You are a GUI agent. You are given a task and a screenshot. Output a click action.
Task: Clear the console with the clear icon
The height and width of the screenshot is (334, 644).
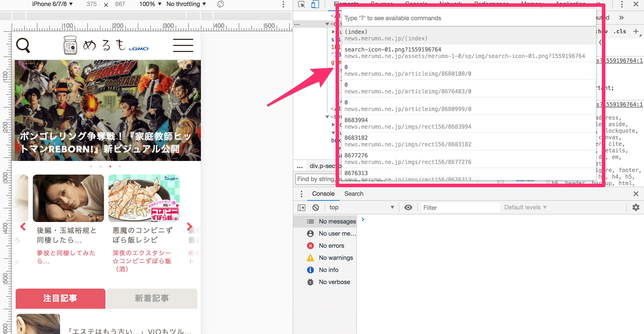pyautogui.click(x=316, y=207)
